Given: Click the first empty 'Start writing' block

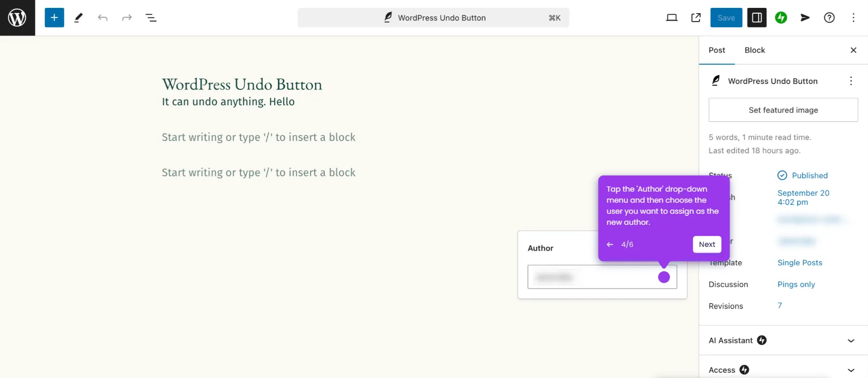Looking at the screenshot, I should [258, 137].
